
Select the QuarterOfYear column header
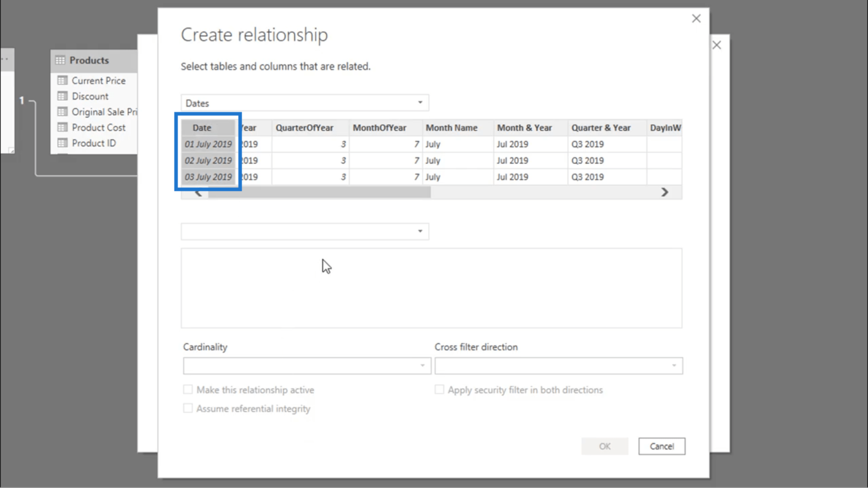[310, 128]
